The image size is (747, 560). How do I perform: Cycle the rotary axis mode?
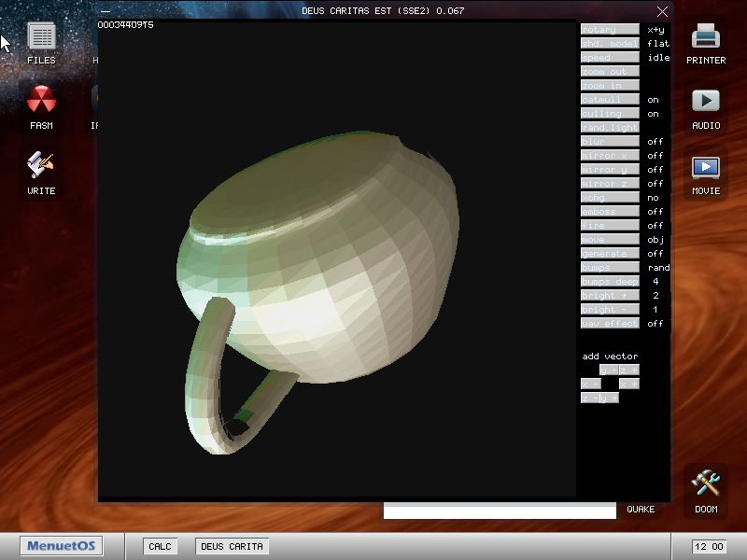tap(609, 29)
